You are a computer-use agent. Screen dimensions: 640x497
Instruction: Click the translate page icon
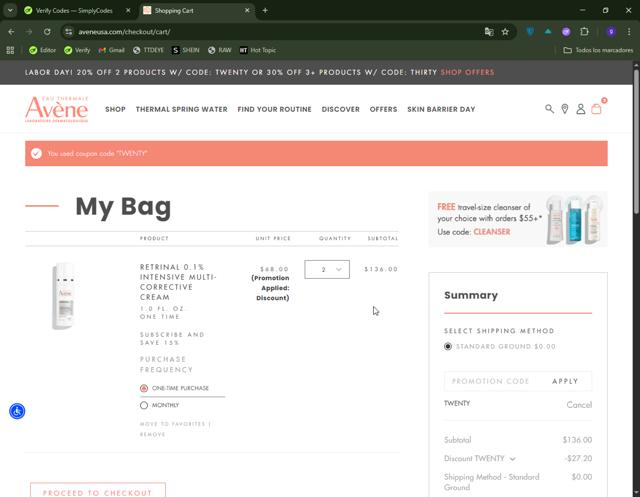point(489,31)
